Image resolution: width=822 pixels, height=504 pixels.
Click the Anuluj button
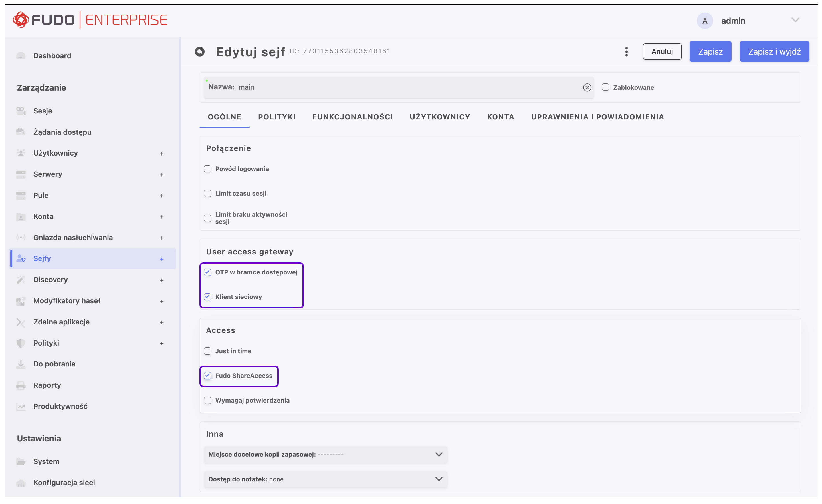[662, 52]
